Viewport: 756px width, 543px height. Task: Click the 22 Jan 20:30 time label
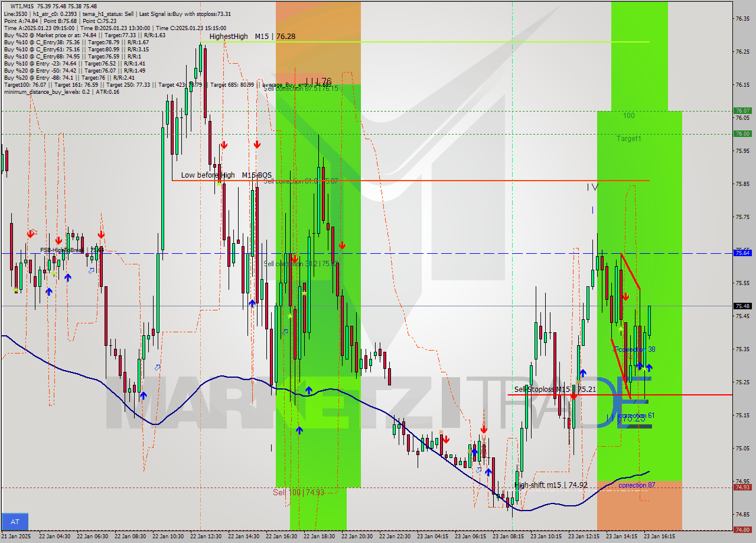point(357,537)
